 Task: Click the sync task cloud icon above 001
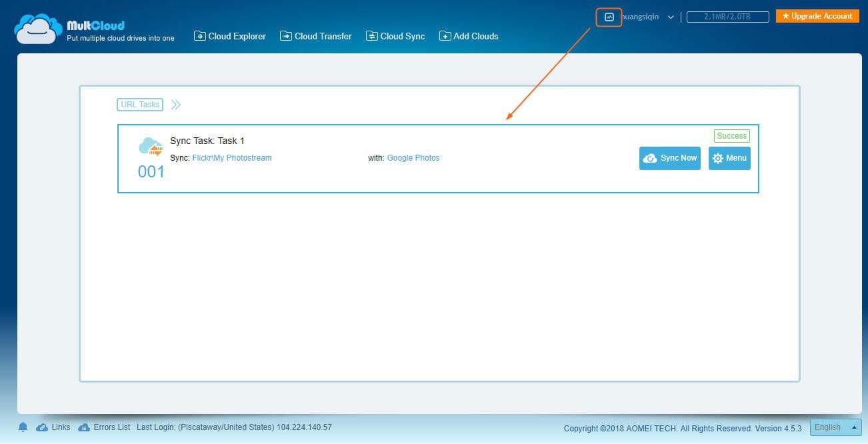(x=151, y=147)
